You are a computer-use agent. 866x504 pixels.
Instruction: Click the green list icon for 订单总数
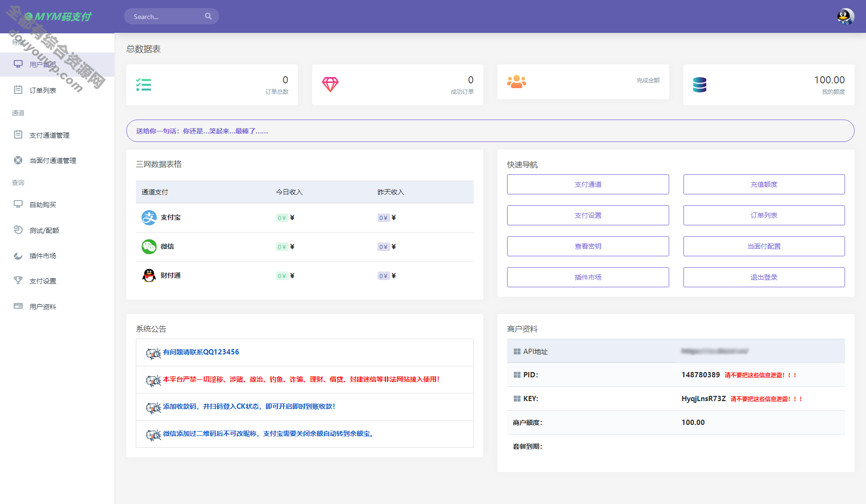pos(143,85)
